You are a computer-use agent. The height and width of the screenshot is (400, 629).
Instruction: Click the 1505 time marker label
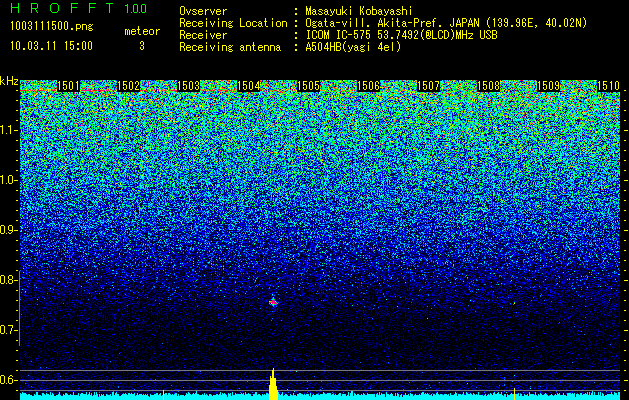point(308,86)
